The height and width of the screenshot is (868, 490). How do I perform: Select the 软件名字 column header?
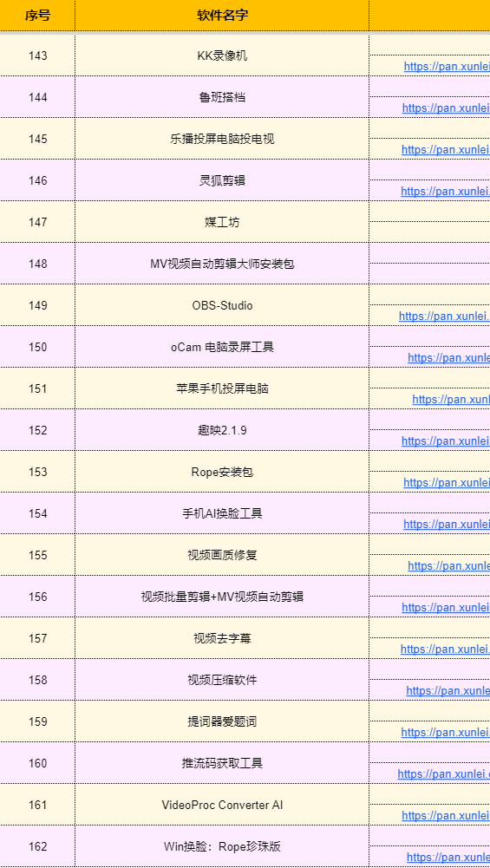[x=222, y=16]
